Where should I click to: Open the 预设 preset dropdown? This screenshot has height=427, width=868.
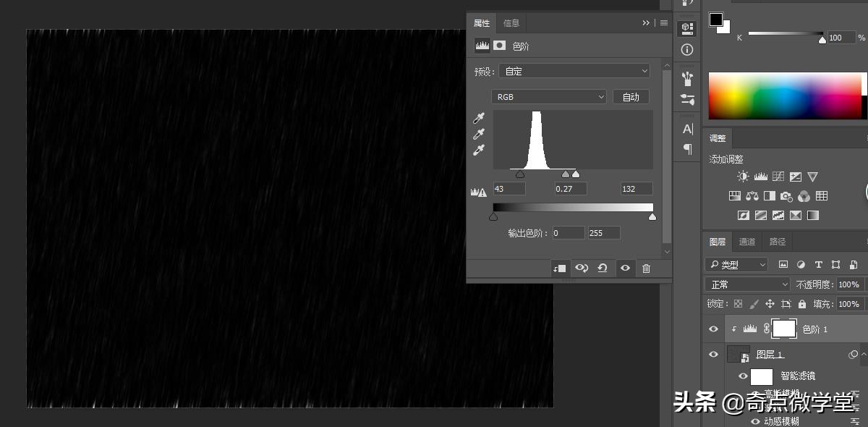[x=574, y=71]
